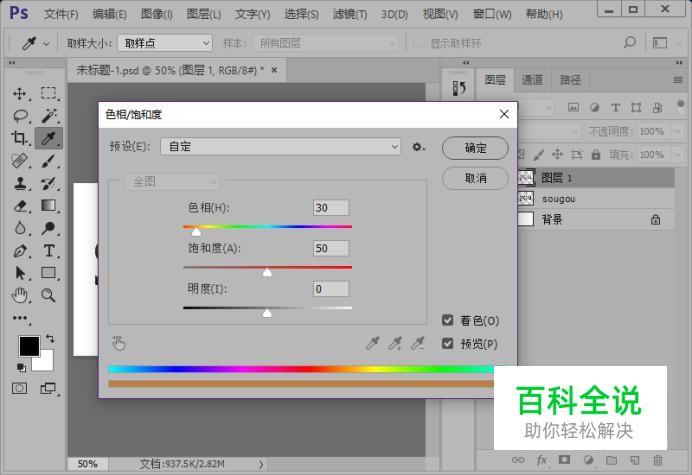The image size is (692, 475).
Task: Select the Lasso tool
Action: tap(21, 116)
